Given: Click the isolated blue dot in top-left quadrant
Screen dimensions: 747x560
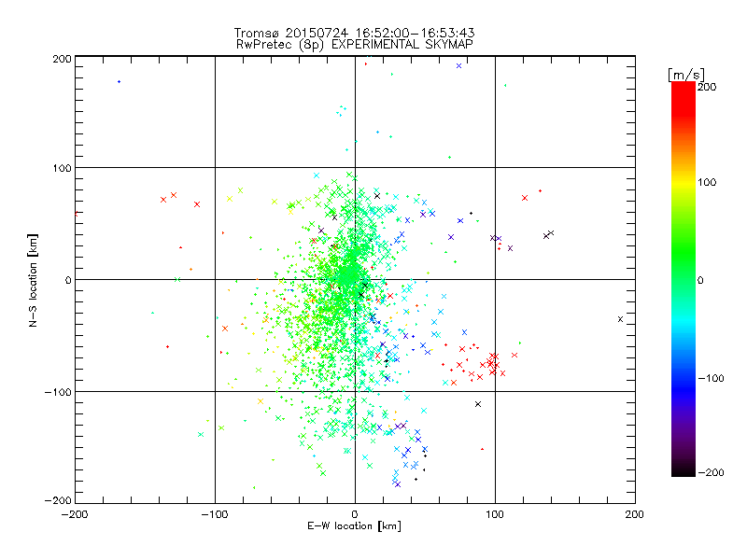Looking at the screenshot, I should click(x=120, y=82).
